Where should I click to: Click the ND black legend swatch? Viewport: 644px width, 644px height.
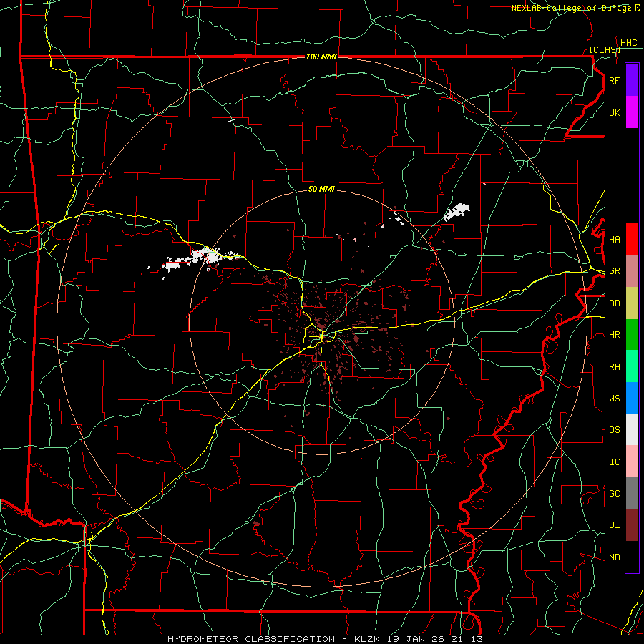[x=632, y=557]
